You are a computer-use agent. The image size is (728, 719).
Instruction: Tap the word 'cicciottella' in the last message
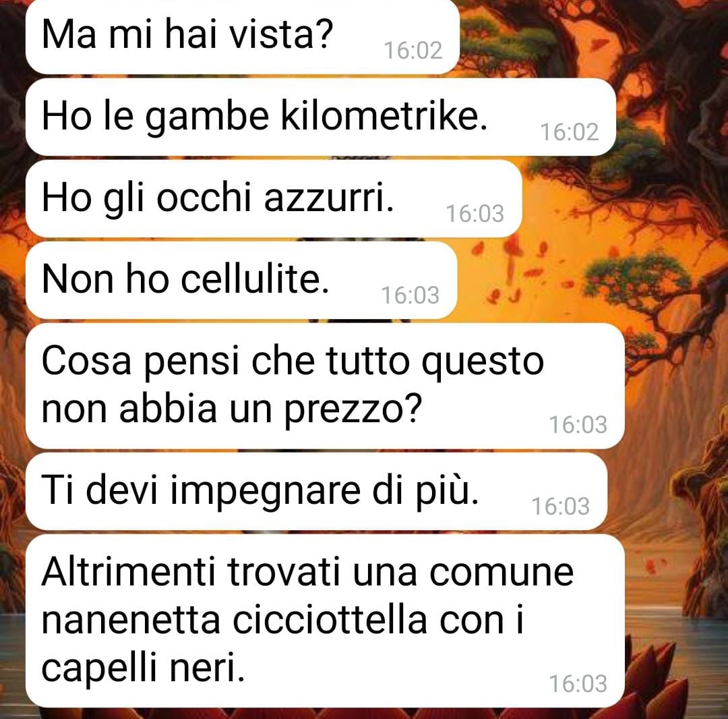[330, 620]
